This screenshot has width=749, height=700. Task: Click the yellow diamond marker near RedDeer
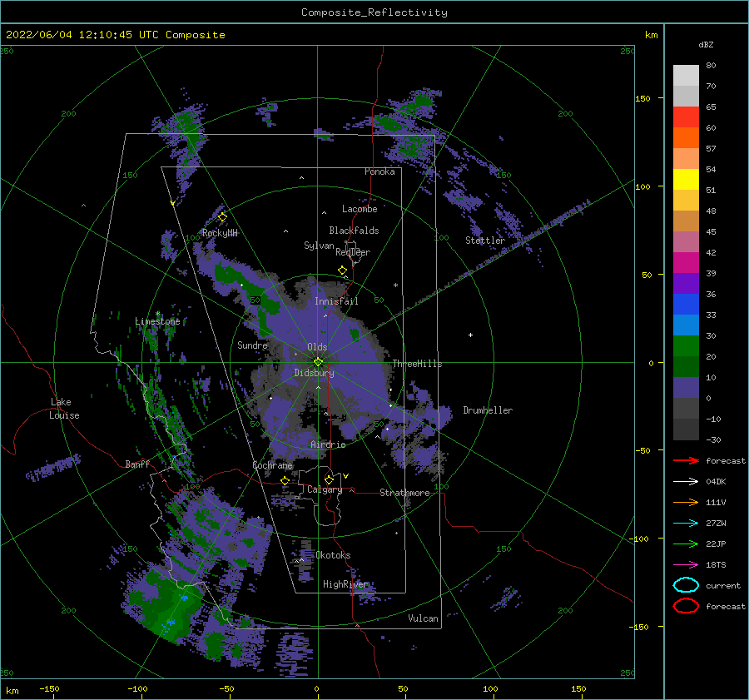coord(343,271)
